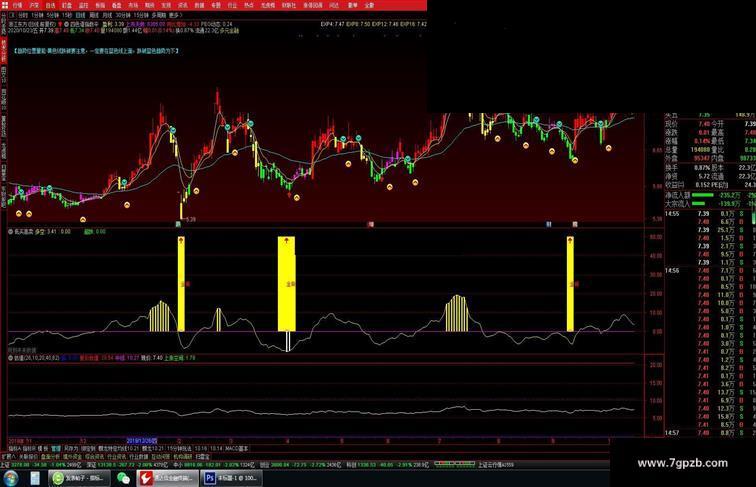Screen dimensions: 756x487
Task: Switch chart to 5分钟 period
Action: click(x=53, y=15)
